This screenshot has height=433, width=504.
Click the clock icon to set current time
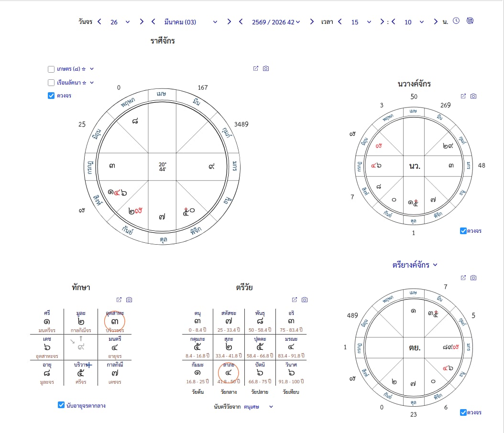click(x=456, y=21)
